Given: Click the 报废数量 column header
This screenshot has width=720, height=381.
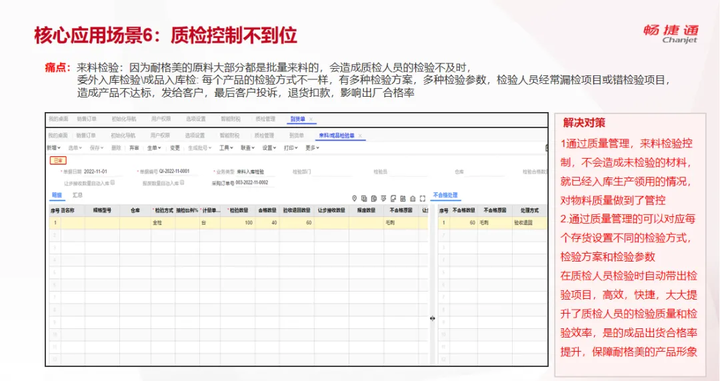Looking at the screenshot, I should pyautogui.click(x=366, y=210).
